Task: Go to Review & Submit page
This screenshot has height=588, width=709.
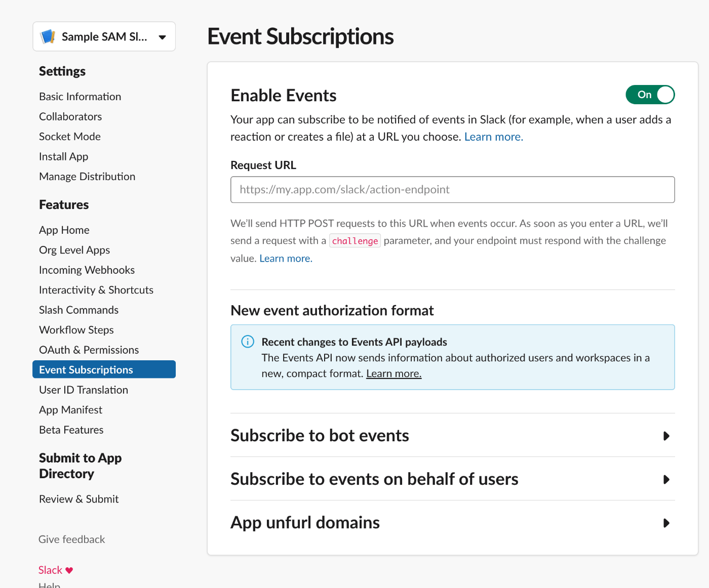Action: pos(79,499)
